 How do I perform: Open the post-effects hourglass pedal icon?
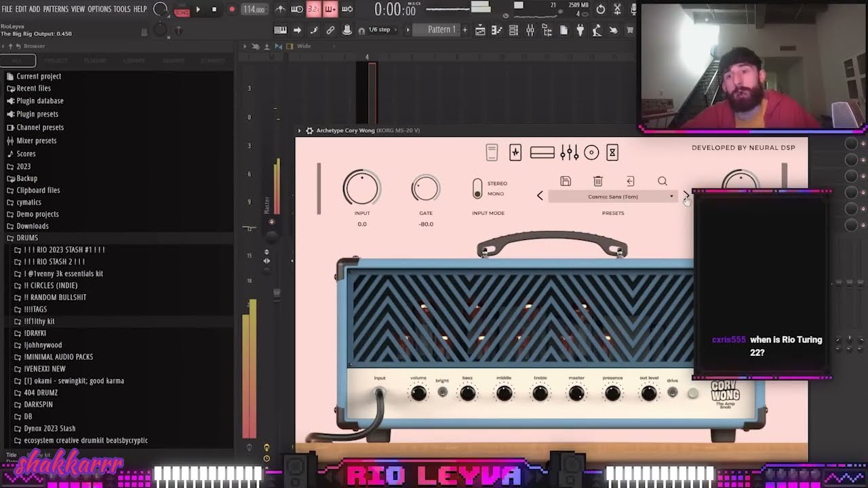coord(612,152)
